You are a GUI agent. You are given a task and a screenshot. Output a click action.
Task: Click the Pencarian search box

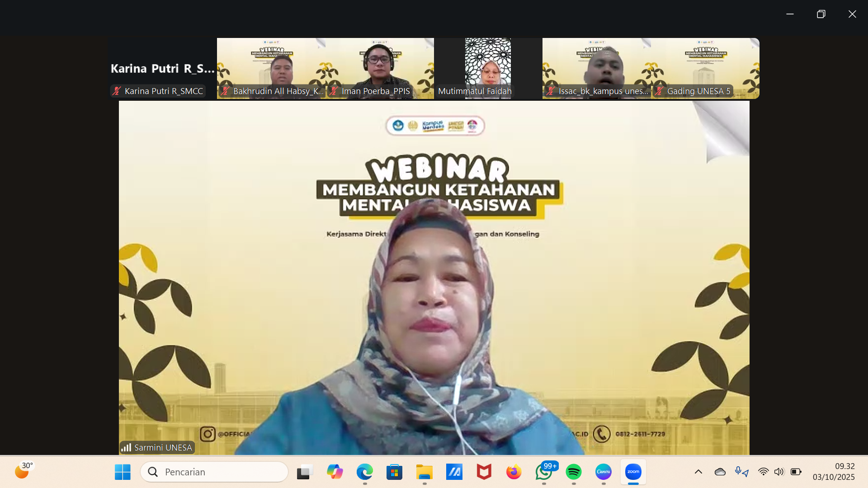click(x=215, y=472)
